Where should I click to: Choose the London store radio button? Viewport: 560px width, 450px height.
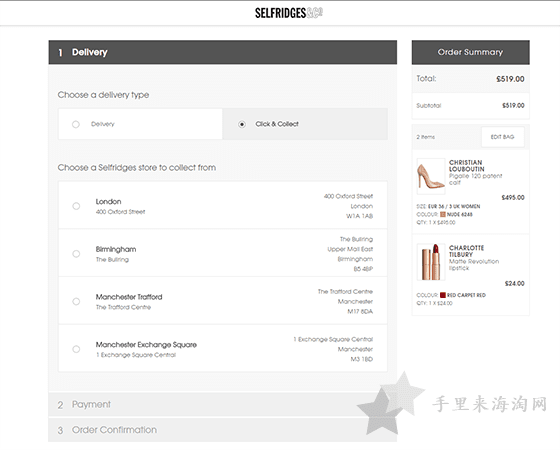pos(76,206)
